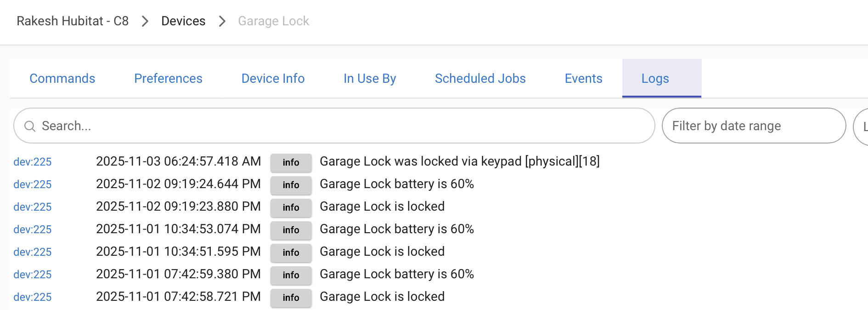868x310 pixels.
Task: Select the In Use By tab
Action: pos(370,79)
